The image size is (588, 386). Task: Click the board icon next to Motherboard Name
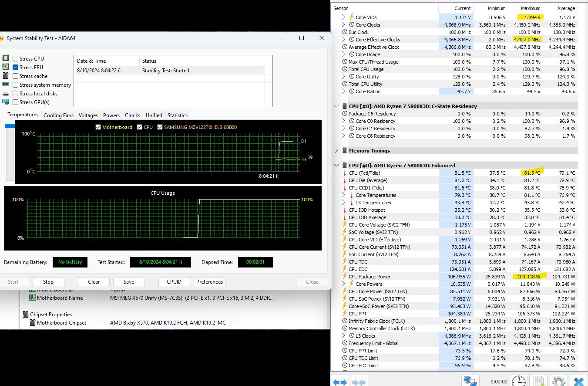(x=33, y=298)
